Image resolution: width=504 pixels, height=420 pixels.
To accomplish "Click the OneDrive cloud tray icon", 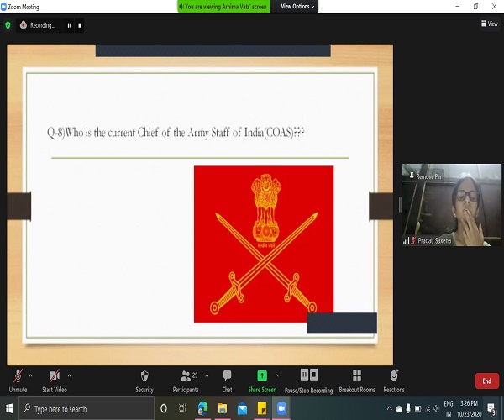I will click(399, 409).
